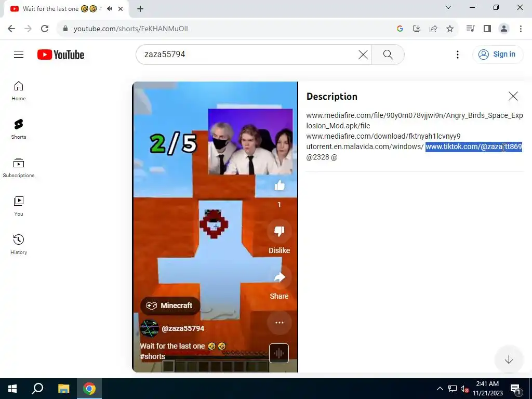
Task: Click the utorrent.en.malavida.com/windows text
Action: tap(365, 147)
